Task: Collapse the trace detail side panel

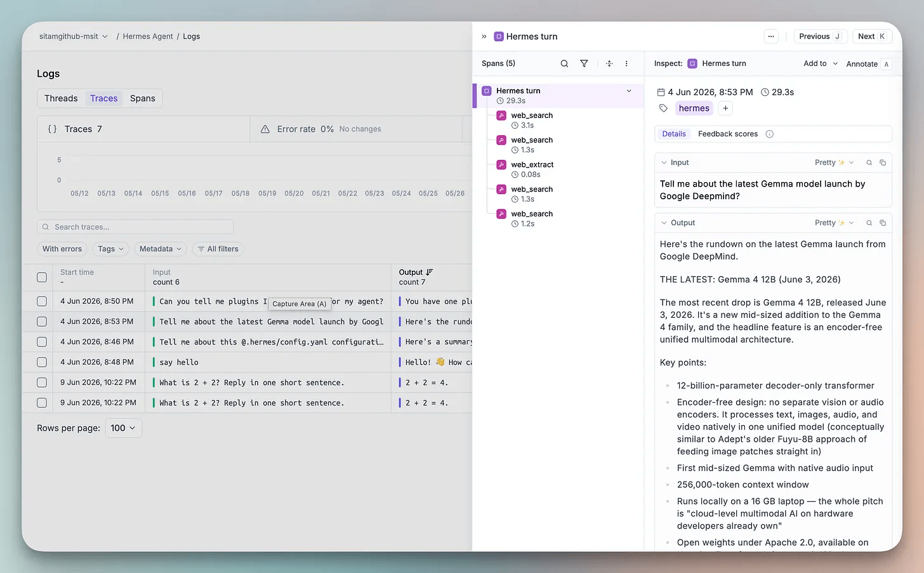Action: (484, 37)
